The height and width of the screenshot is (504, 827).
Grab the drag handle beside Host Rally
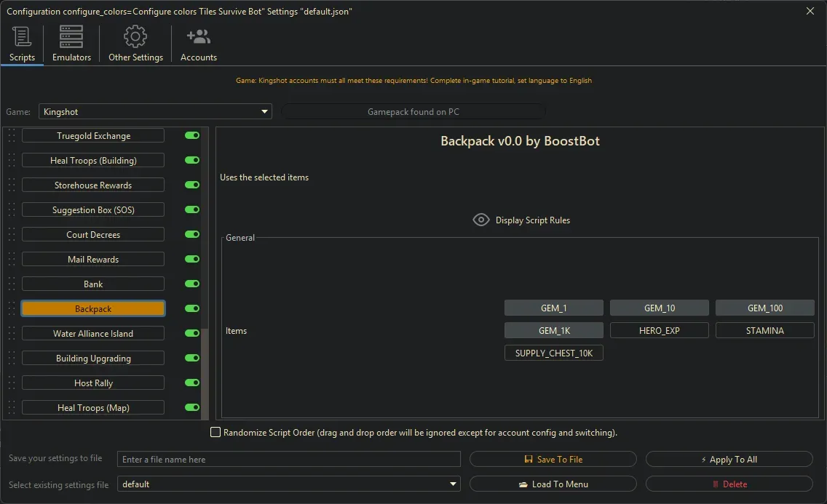[x=11, y=383]
